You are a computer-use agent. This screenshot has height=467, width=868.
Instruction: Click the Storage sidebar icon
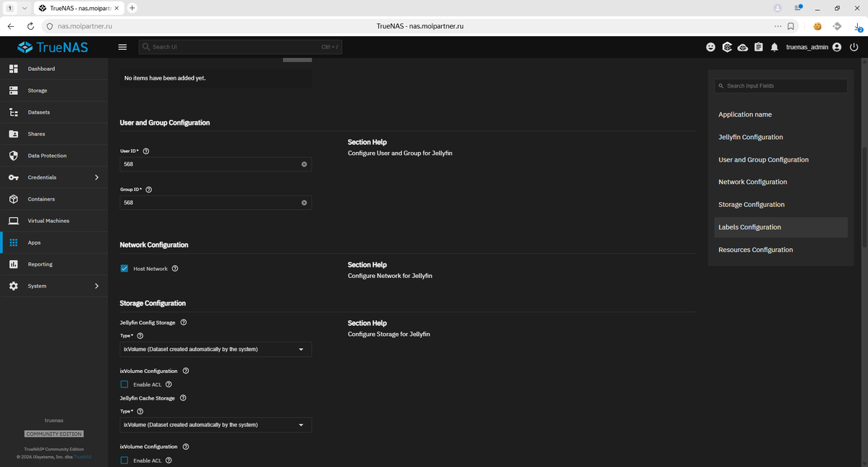(13, 91)
